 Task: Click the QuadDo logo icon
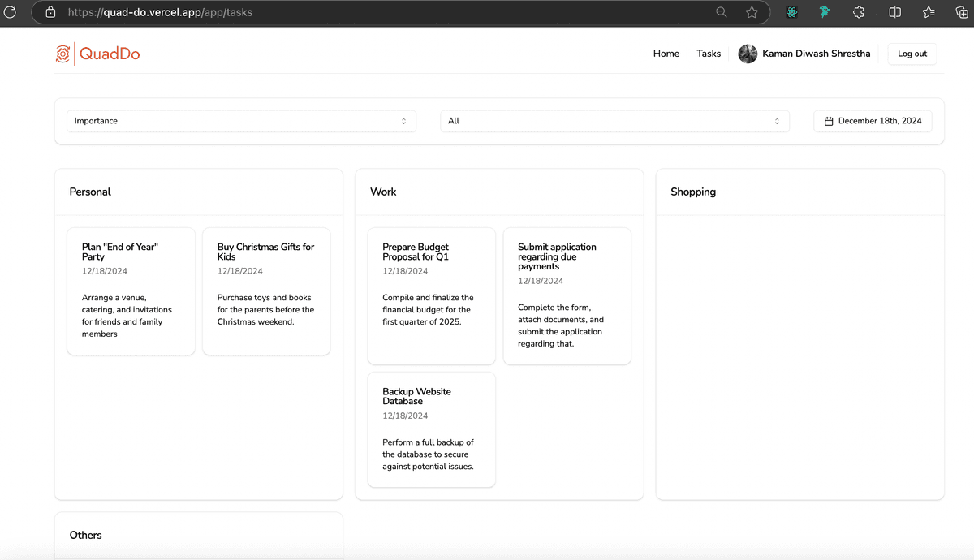(62, 54)
